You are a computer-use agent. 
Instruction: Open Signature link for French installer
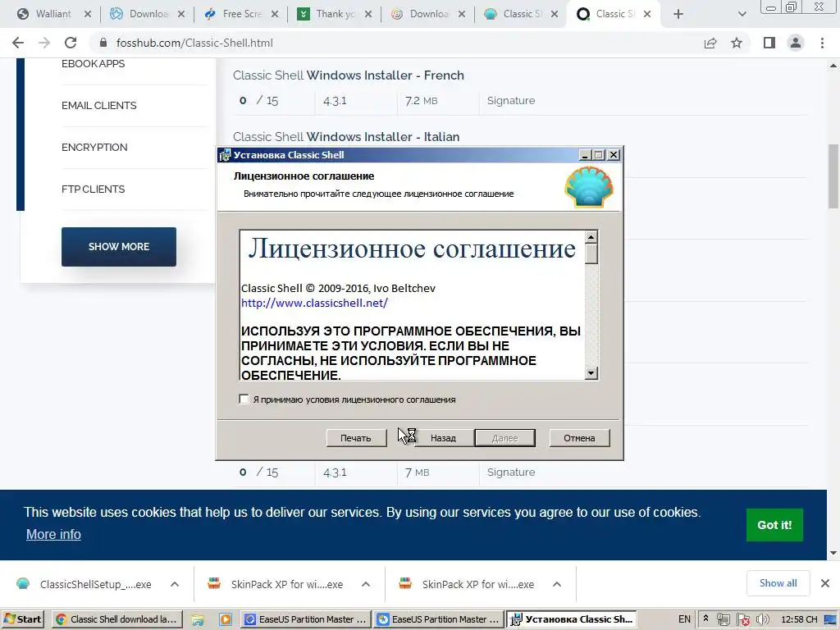coord(510,100)
